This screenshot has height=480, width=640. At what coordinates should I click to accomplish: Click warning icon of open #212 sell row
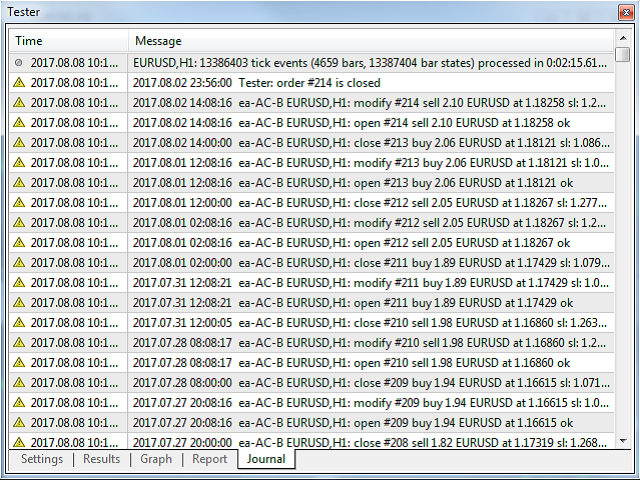click(x=19, y=243)
